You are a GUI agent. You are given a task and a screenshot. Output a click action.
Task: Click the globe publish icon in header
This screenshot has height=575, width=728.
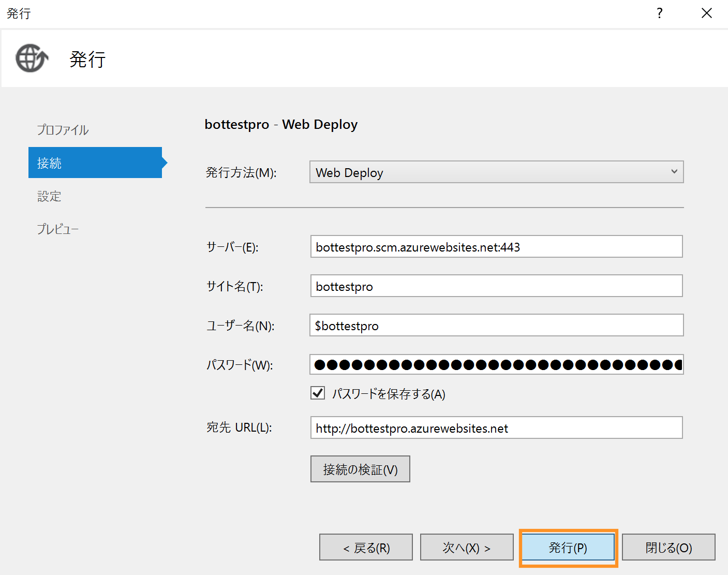32,58
